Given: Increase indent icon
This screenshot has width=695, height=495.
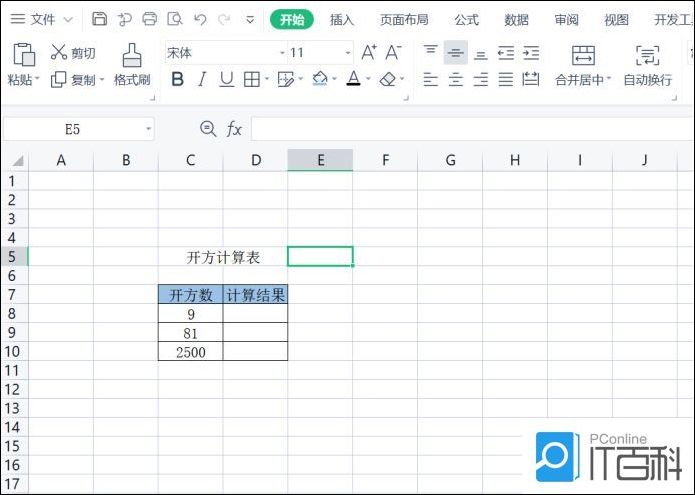Looking at the screenshot, I should pos(531,53).
